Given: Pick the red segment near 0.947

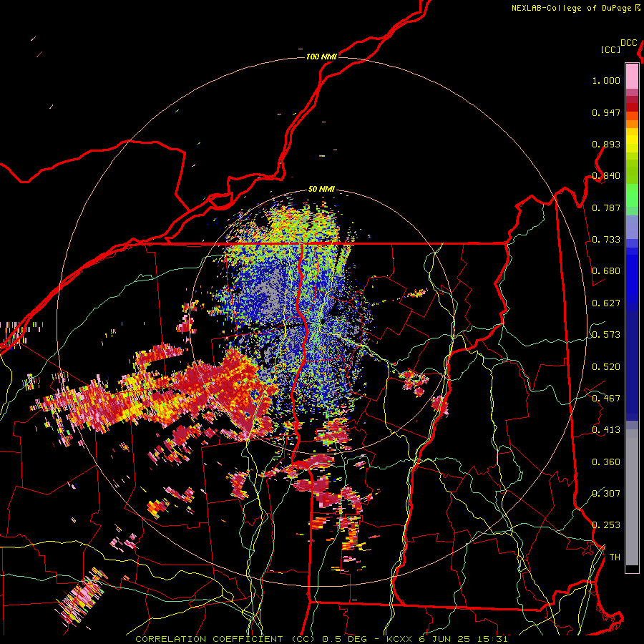Looking at the screenshot, I should 632,107.
